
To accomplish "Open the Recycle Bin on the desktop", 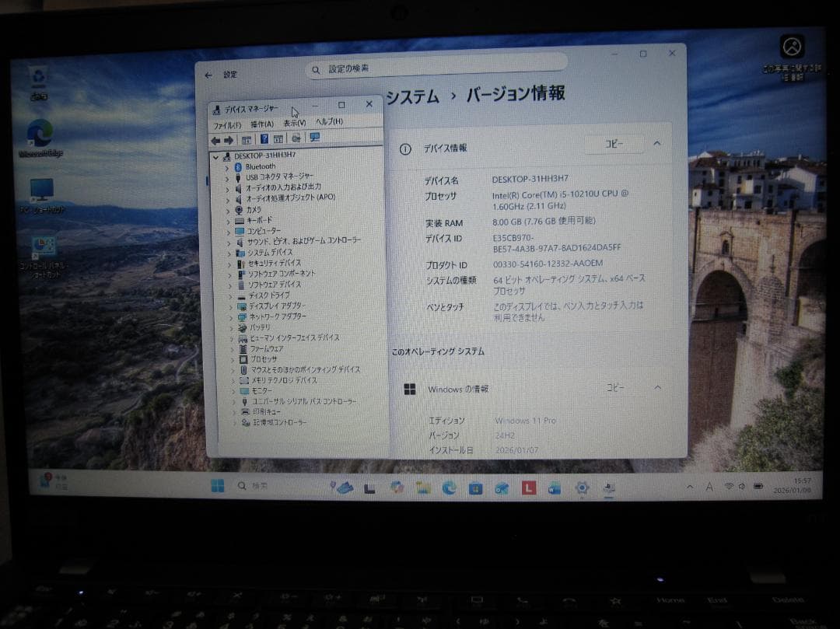I will [x=37, y=74].
